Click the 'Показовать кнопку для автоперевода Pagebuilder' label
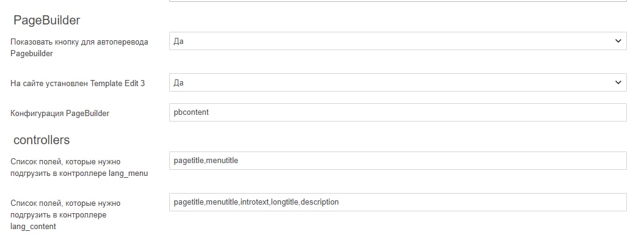 pyautogui.click(x=79, y=47)
